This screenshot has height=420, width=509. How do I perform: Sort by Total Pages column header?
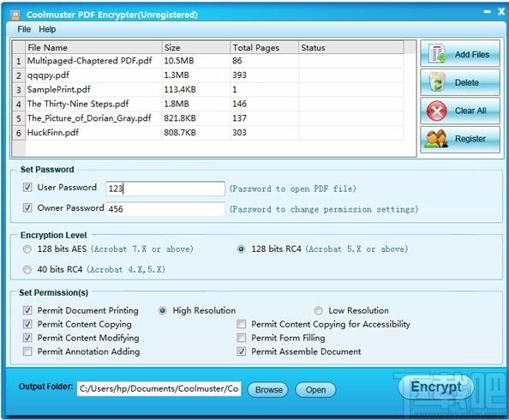click(264, 47)
